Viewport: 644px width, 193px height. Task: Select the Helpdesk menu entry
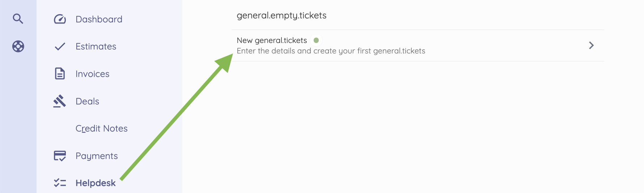(x=96, y=183)
